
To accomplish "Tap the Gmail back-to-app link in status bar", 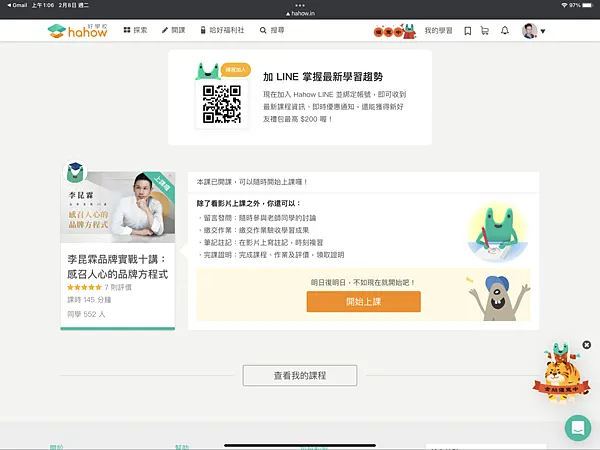I will [17, 5].
